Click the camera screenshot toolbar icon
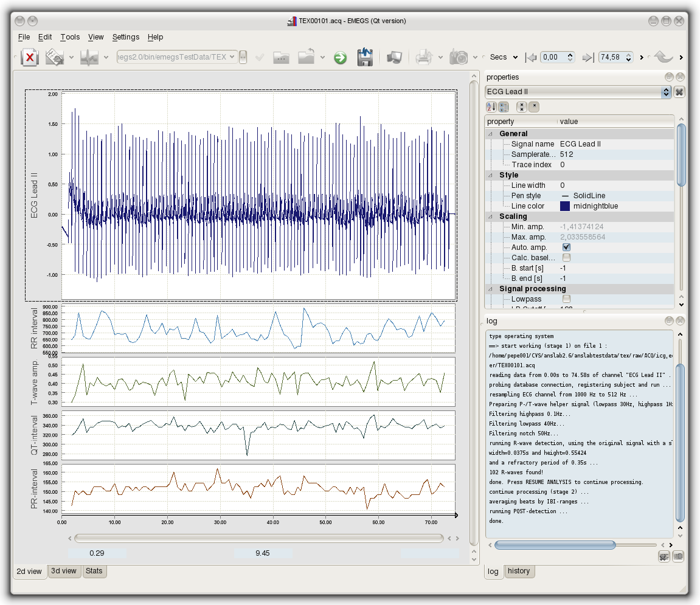The image size is (700, 605). click(x=459, y=57)
